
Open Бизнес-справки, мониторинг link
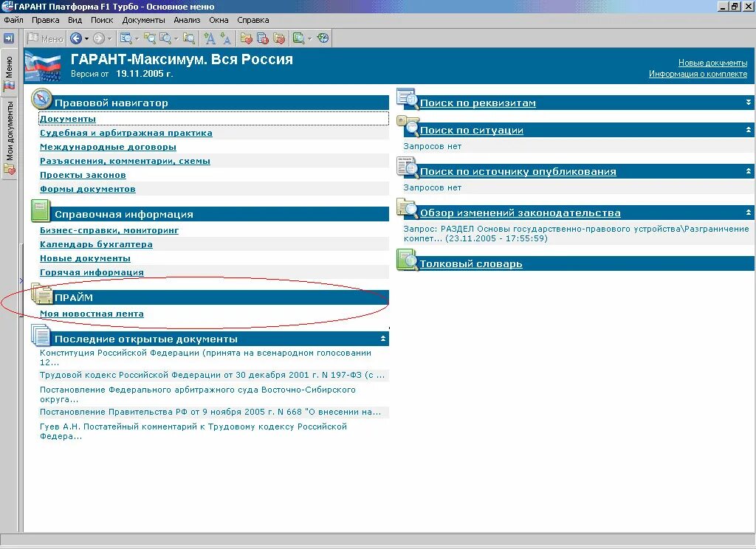click(109, 230)
